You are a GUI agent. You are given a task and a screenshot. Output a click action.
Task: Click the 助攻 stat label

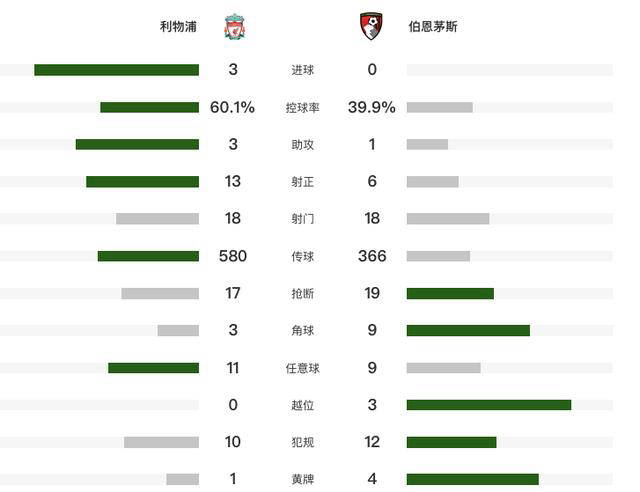coord(302,144)
